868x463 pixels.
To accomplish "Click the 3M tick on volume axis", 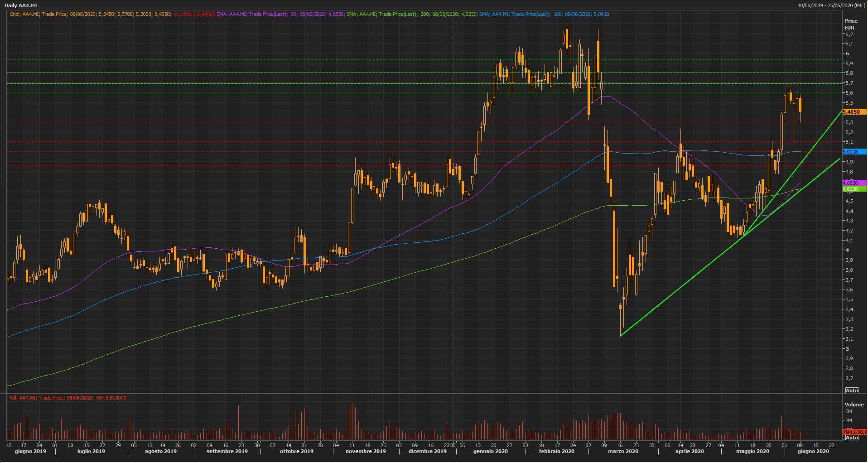I will pos(849,411).
